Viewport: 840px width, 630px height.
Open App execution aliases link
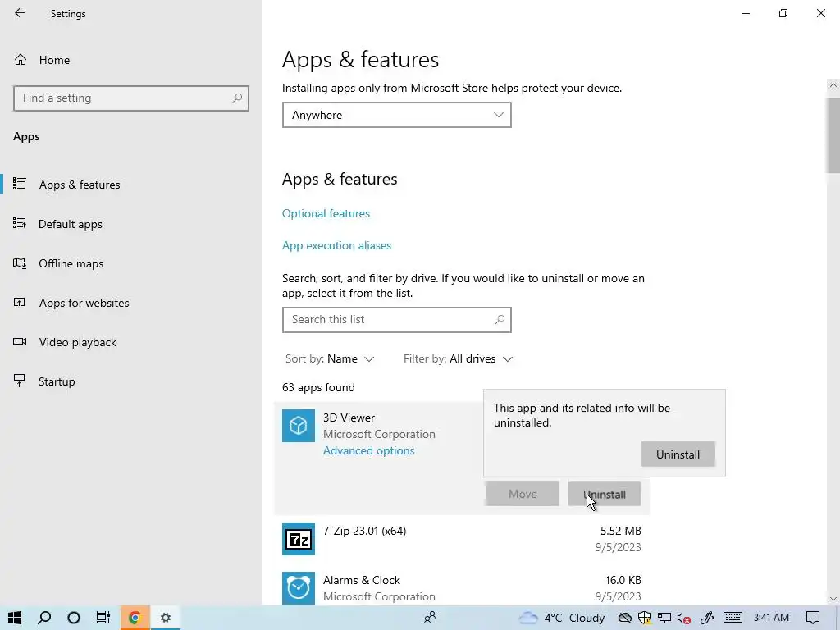click(336, 245)
